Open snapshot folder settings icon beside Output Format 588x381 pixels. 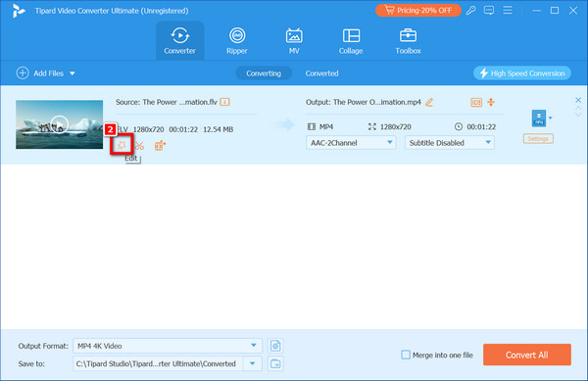[275, 346]
